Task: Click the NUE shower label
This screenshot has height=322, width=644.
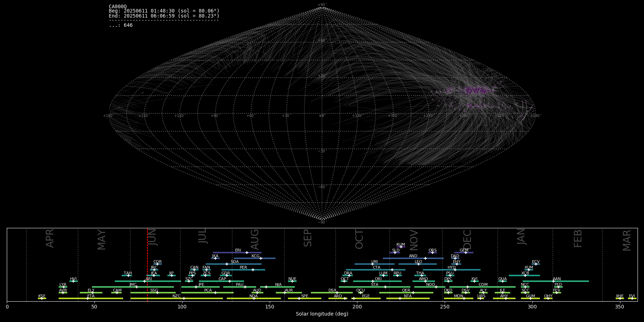Action: click(x=292, y=279)
